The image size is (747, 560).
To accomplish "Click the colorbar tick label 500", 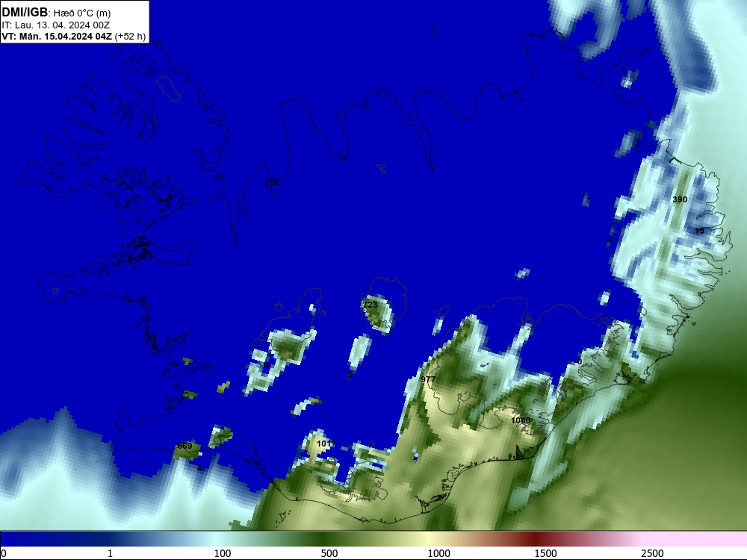I will coord(329,553).
